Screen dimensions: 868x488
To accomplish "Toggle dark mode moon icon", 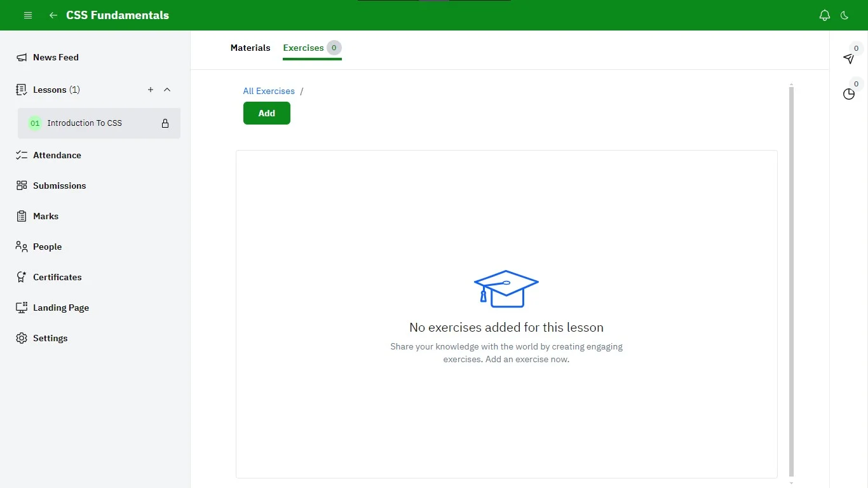I will pos(844,15).
